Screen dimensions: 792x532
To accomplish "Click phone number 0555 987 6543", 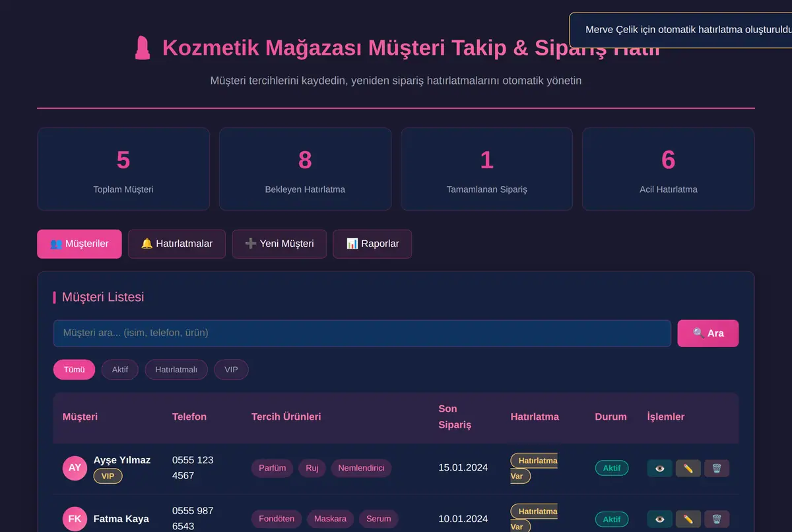I will (x=193, y=519).
